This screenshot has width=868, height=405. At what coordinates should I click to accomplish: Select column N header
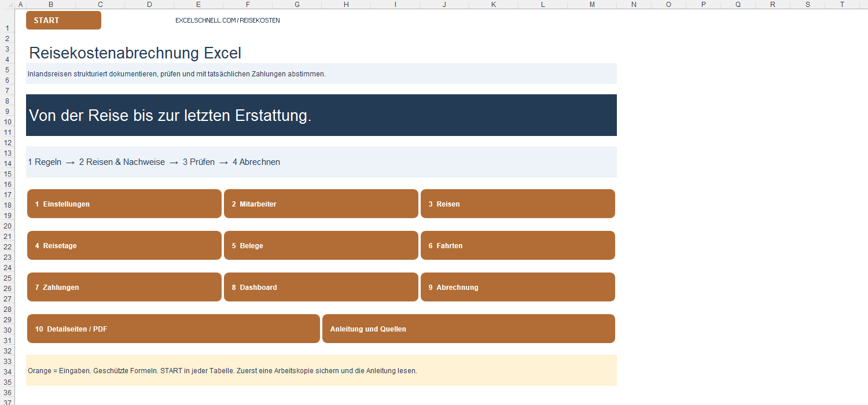634,4
